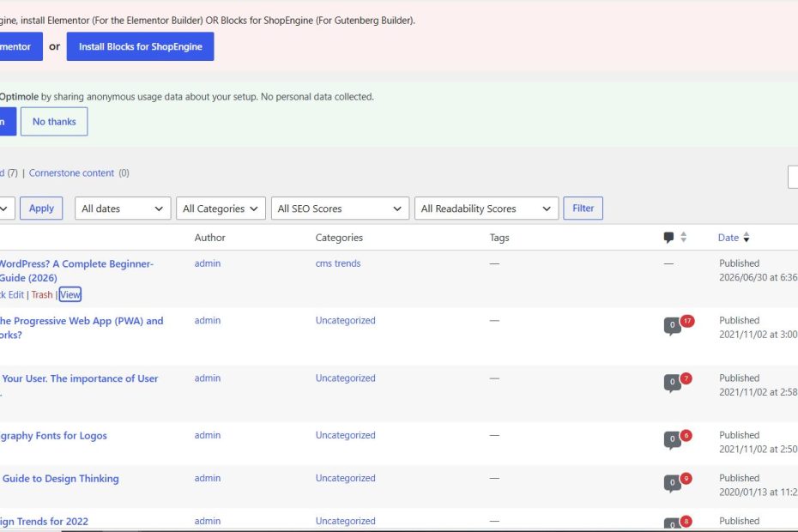The image size is (798, 532).
Task: Click pending comments badge in Fonts for Logos row
Action: point(686,436)
